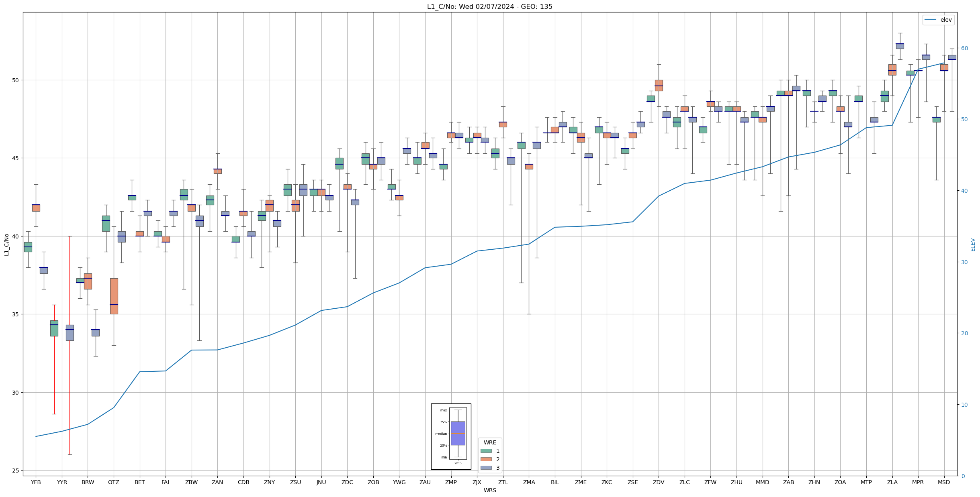
Task: Click the L1_C/No y-axis title
Action: [x=6, y=244]
